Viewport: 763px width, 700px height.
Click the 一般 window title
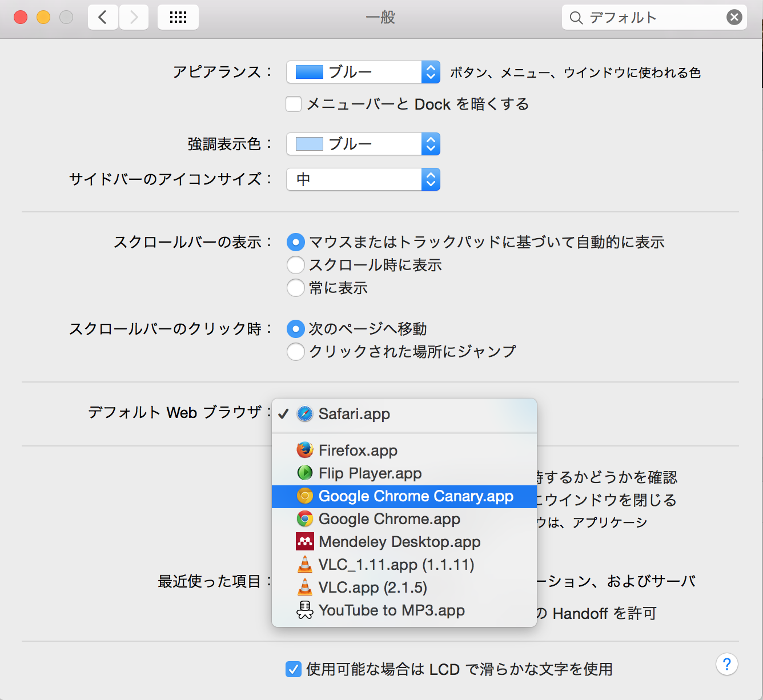381,17
